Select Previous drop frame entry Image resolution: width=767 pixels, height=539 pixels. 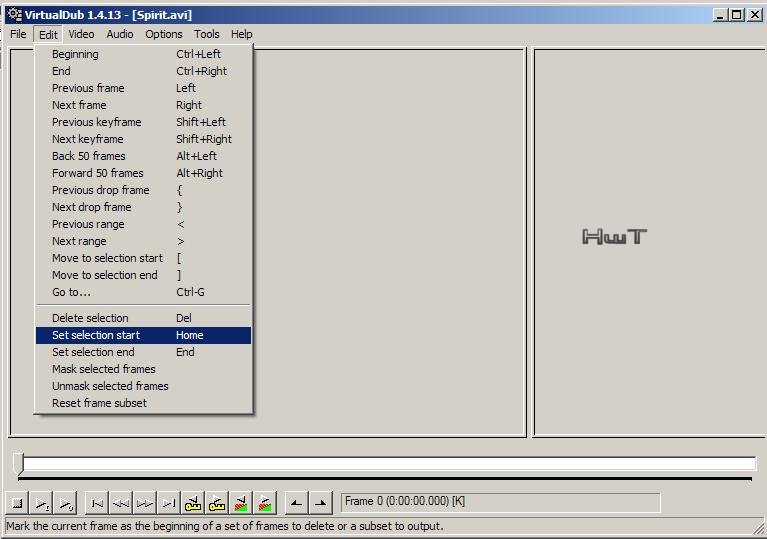(143, 190)
